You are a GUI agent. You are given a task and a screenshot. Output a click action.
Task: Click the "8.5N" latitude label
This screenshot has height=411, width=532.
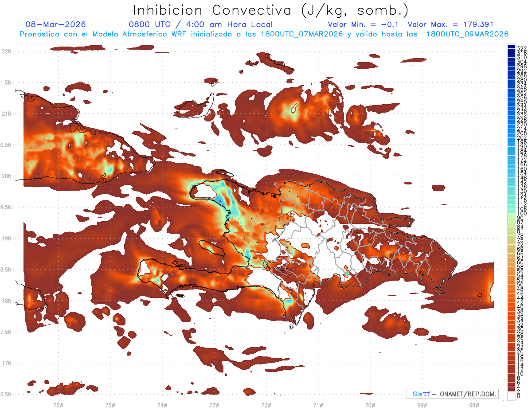click(x=6, y=270)
